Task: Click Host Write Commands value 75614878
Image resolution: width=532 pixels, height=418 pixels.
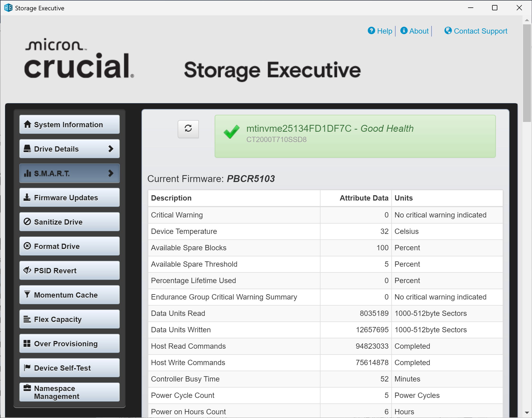Action: click(x=372, y=362)
